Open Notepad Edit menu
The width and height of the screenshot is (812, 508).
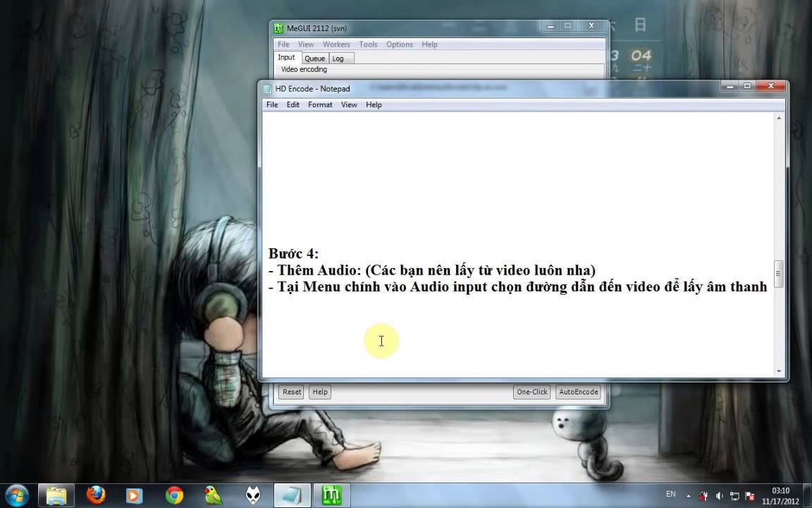(x=293, y=104)
